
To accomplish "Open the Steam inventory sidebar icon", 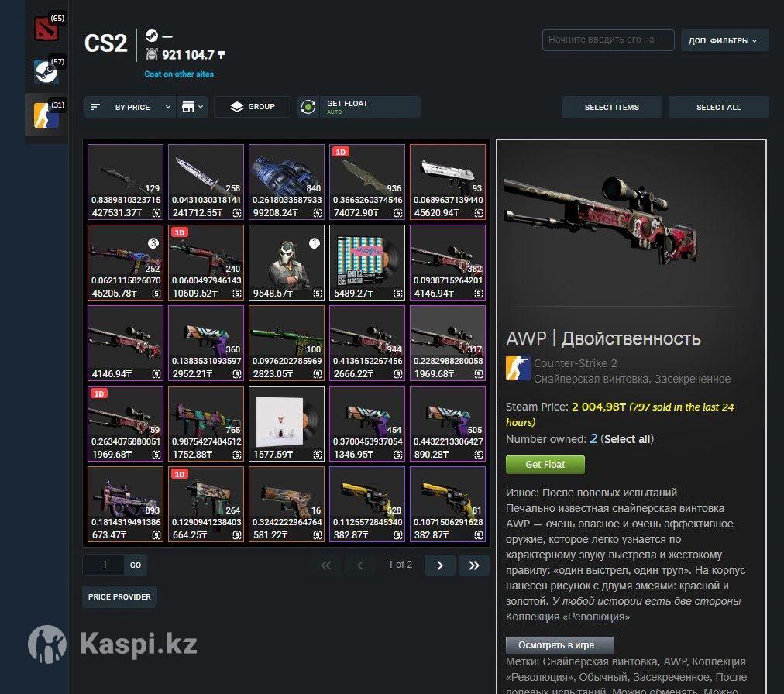I will pyautogui.click(x=46, y=72).
